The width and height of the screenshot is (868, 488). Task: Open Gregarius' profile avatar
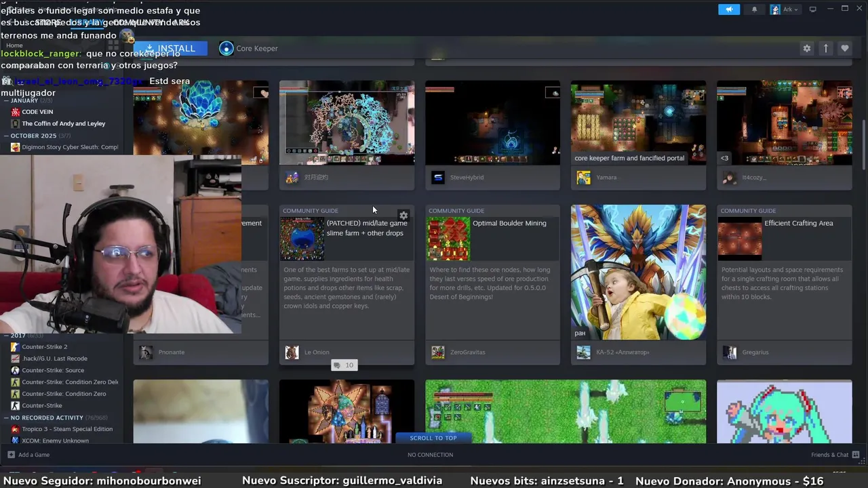pyautogui.click(x=730, y=352)
